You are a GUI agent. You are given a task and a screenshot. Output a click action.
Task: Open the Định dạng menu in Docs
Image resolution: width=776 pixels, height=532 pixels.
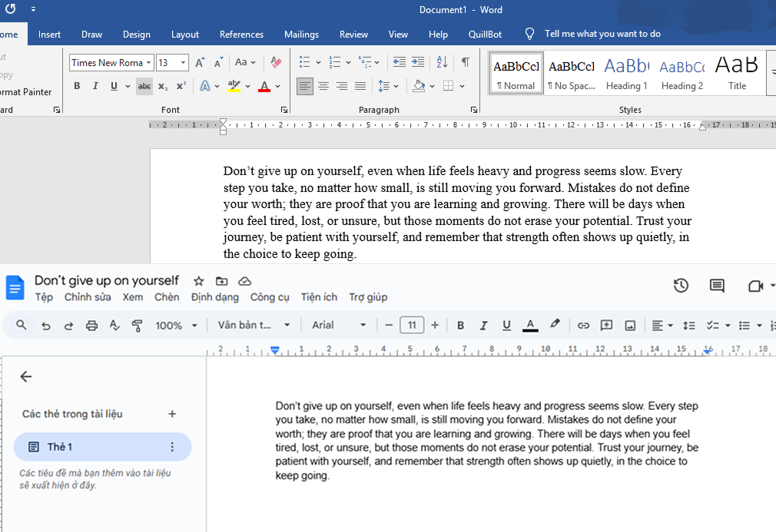pos(215,297)
